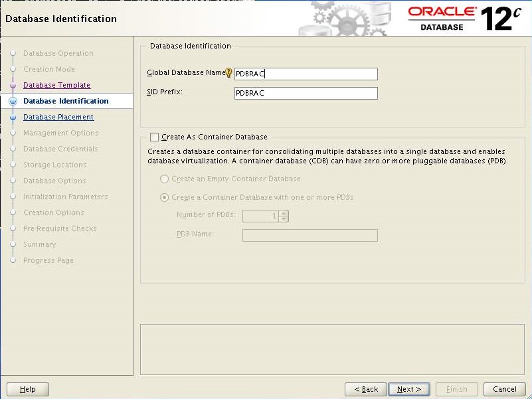Click the Progress Page step

point(48,260)
